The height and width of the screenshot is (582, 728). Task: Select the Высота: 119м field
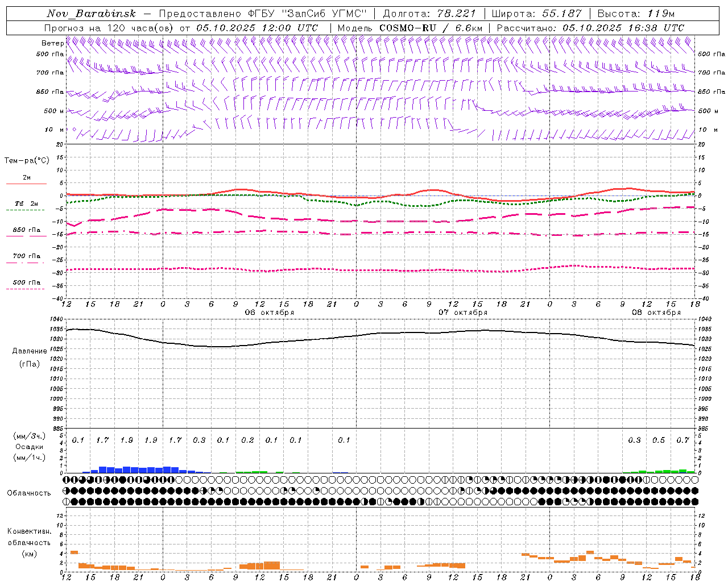(x=636, y=14)
